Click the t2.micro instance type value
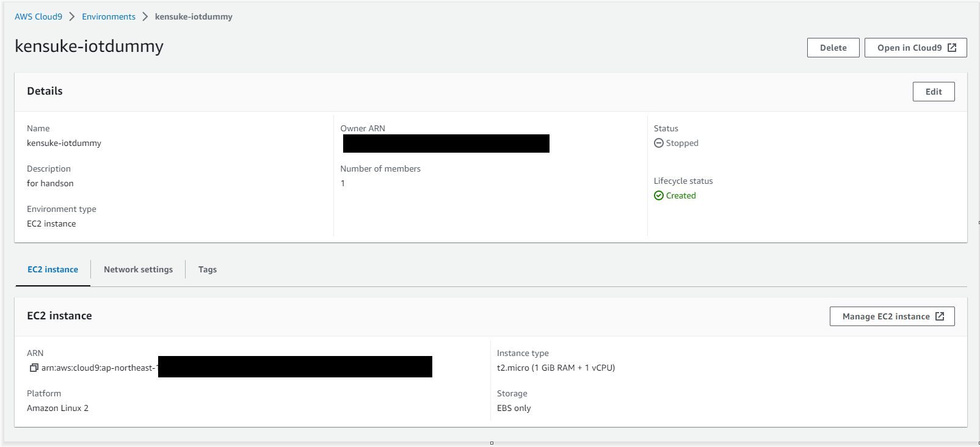Image resolution: width=980 pixels, height=447 pixels. point(556,368)
